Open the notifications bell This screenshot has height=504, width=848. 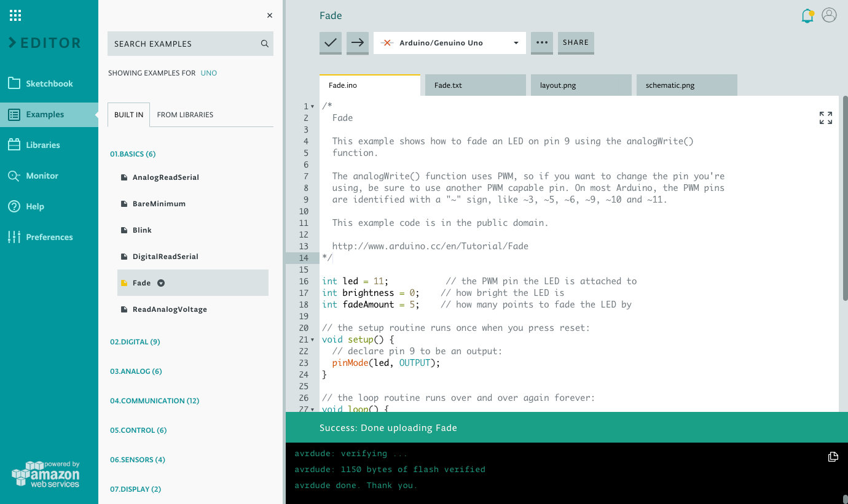click(x=807, y=16)
